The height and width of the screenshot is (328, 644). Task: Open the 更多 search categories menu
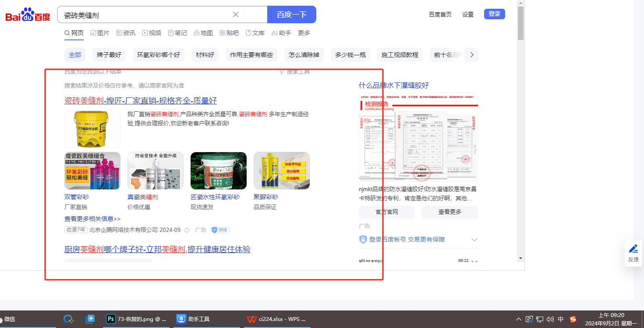304,33
